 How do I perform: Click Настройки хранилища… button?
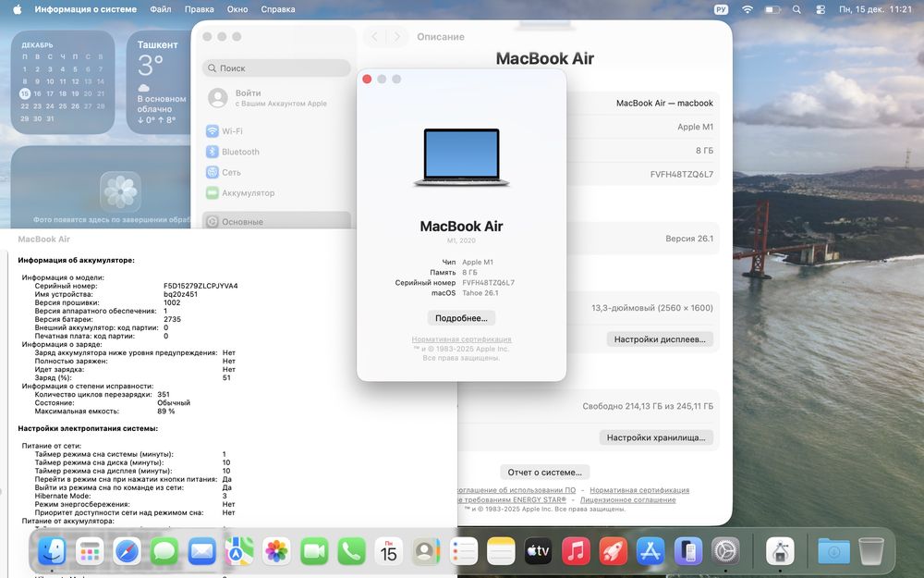656,437
